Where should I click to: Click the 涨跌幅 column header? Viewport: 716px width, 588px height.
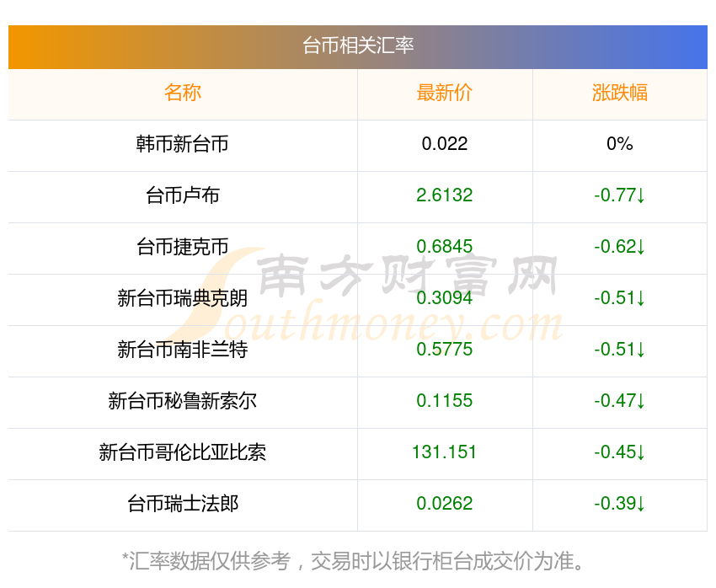click(620, 93)
